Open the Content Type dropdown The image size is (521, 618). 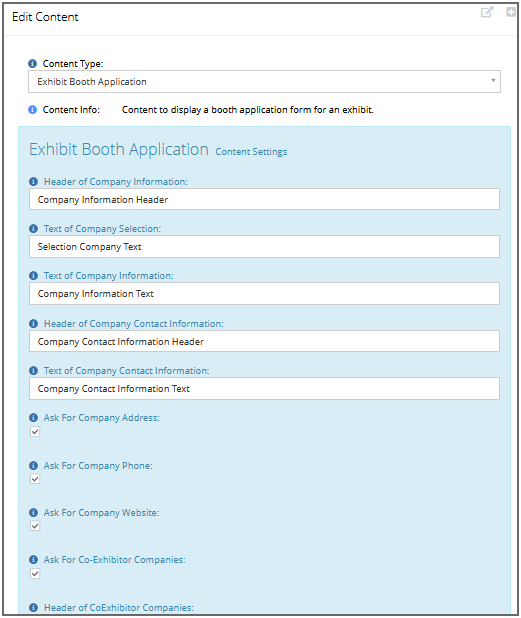coord(264,82)
